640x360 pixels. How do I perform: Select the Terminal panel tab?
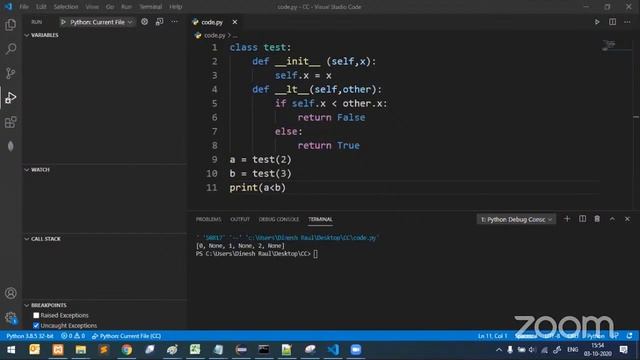(320, 220)
